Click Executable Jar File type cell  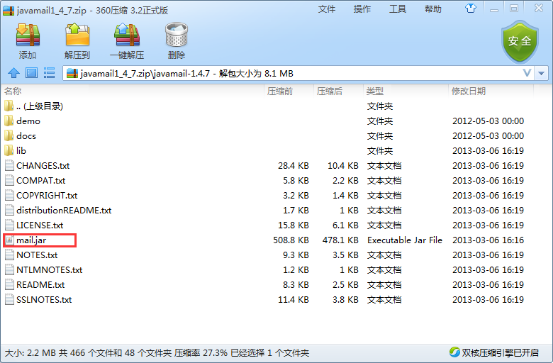tap(405, 240)
